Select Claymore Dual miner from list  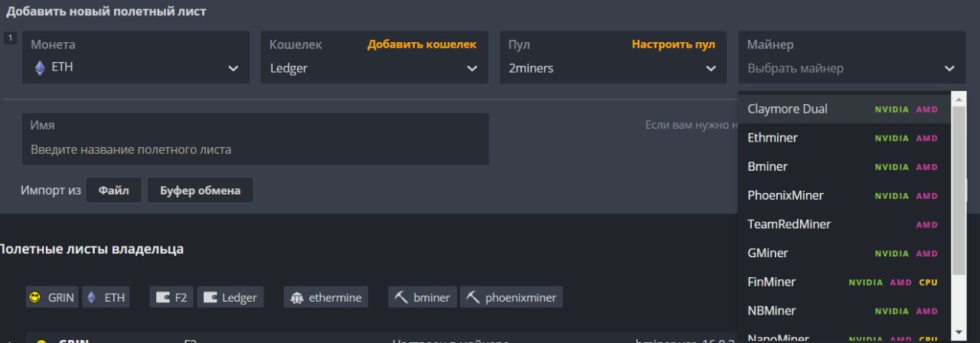tap(844, 109)
